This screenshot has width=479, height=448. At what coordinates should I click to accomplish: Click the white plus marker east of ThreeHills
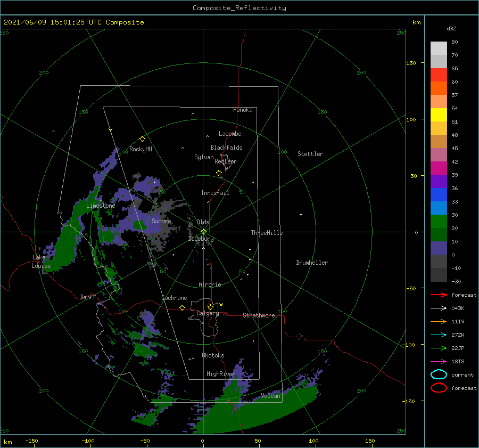click(301, 214)
